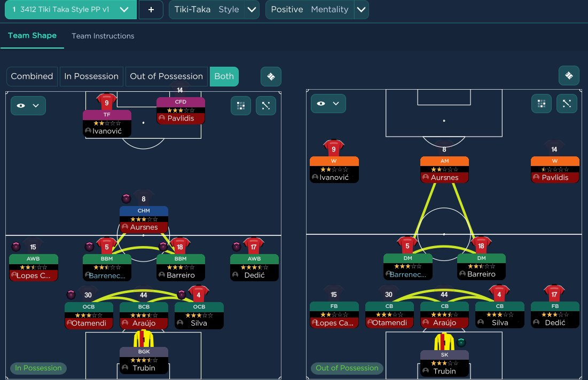588x380 pixels.
Task: Click the instruction badge beside number 30 on left pitch
Action: click(x=71, y=295)
